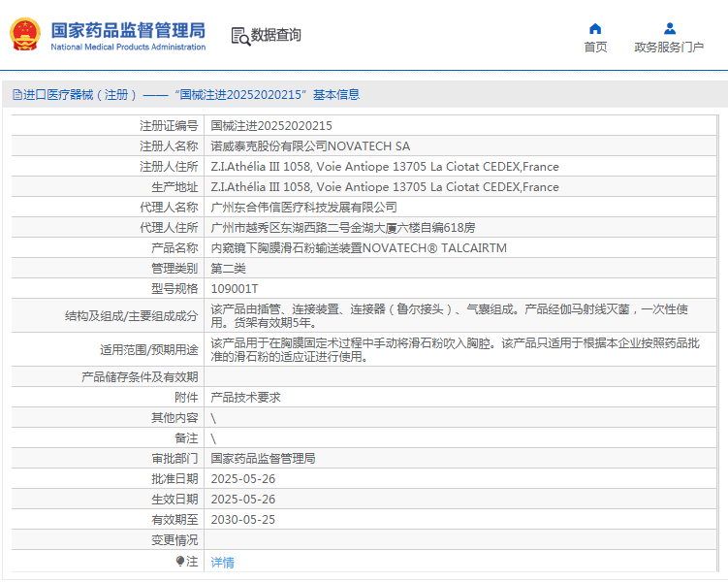The width and height of the screenshot is (728, 582).
Task: Click the national emblem logo
Action: [25, 34]
